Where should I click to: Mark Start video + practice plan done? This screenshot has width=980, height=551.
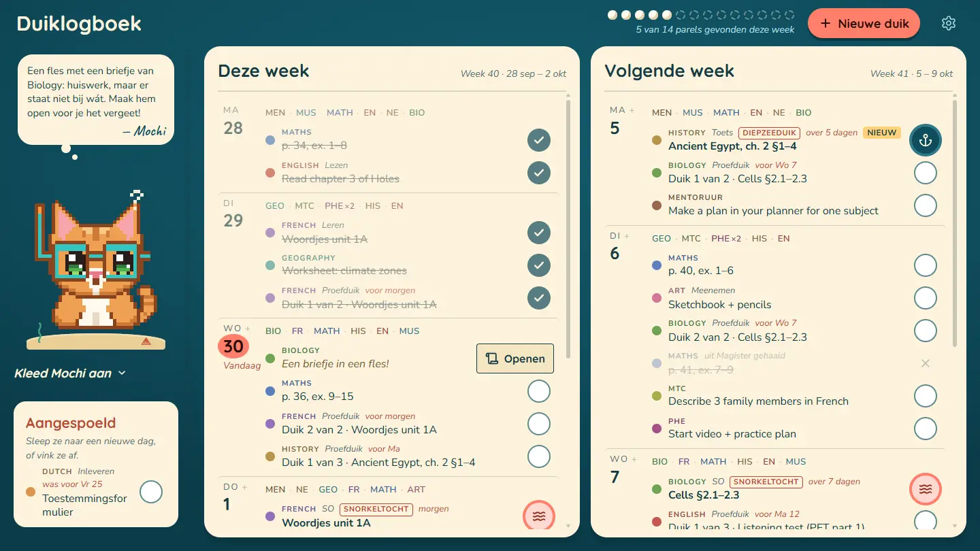pos(926,429)
